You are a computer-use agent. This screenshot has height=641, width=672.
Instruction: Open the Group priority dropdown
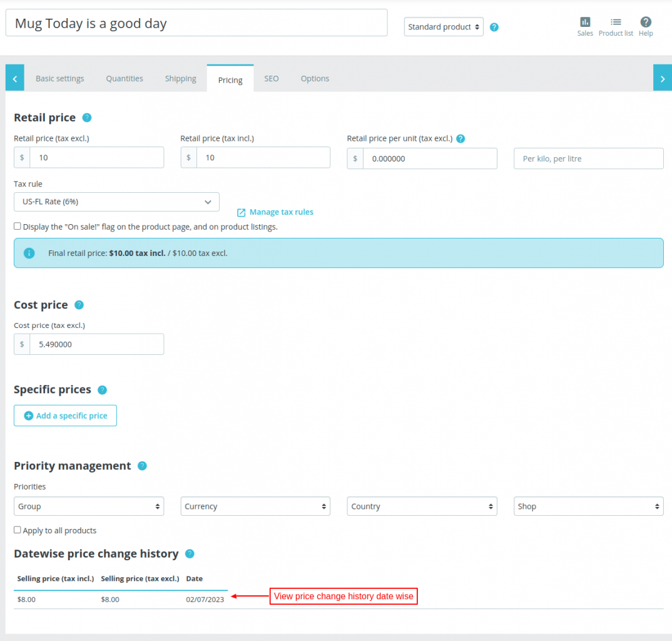89,506
